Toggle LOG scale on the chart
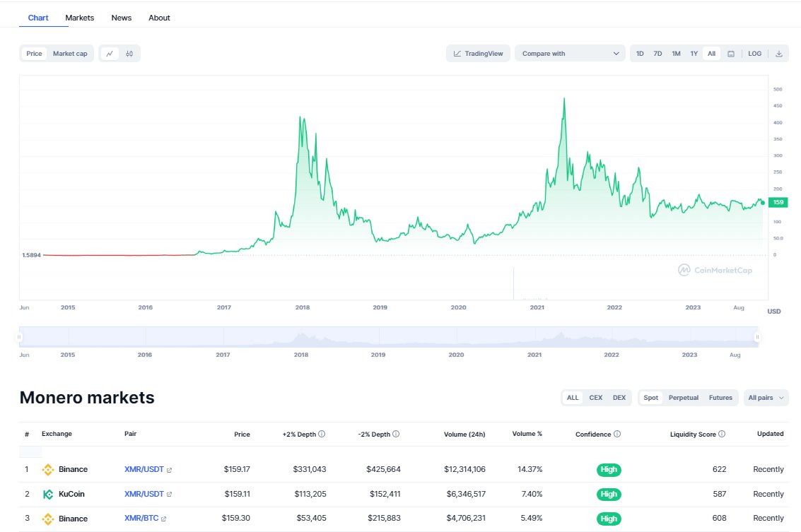The height and width of the screenshot is (532, 801). [x=754, y=54]
